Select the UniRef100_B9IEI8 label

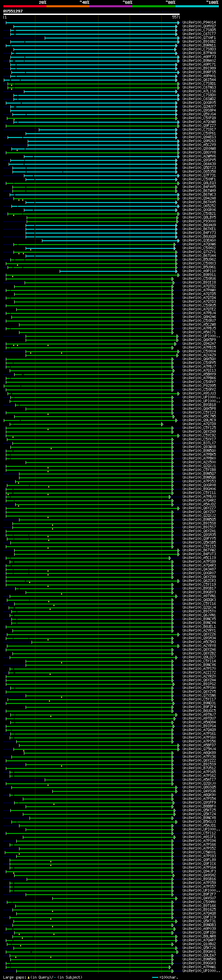[x=199, y=282]
